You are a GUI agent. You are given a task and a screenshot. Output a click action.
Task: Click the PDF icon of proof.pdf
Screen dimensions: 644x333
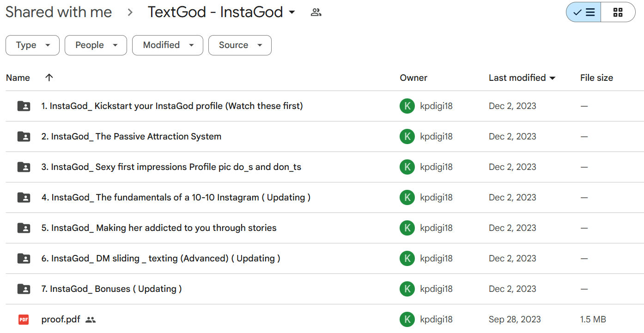point(24,320)
